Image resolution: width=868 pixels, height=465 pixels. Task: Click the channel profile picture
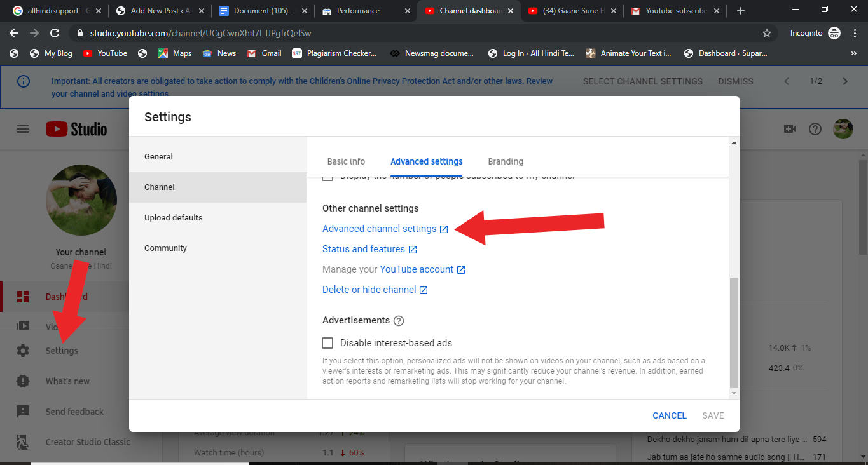(x=81, y=200)
